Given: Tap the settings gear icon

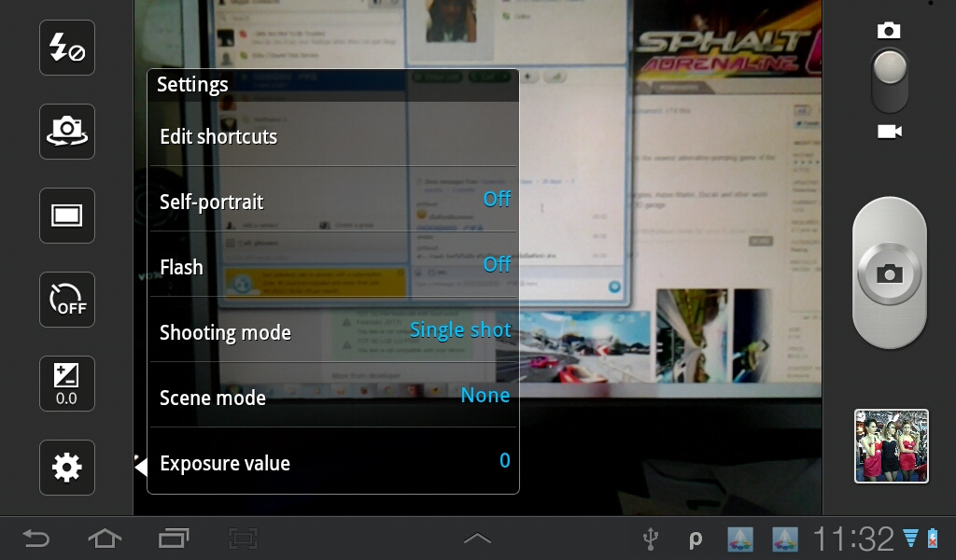Looking at the screenshot, I should tap(67, 468).
